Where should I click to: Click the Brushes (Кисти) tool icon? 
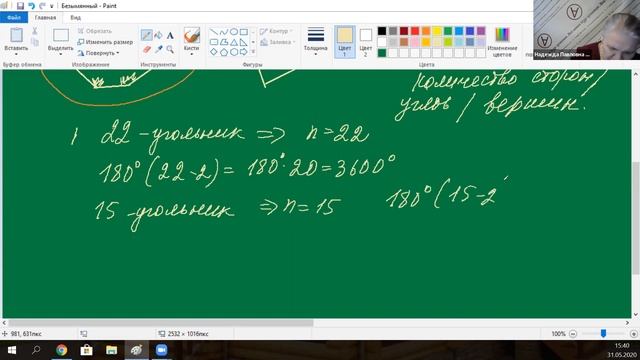(x=191, y=36)
